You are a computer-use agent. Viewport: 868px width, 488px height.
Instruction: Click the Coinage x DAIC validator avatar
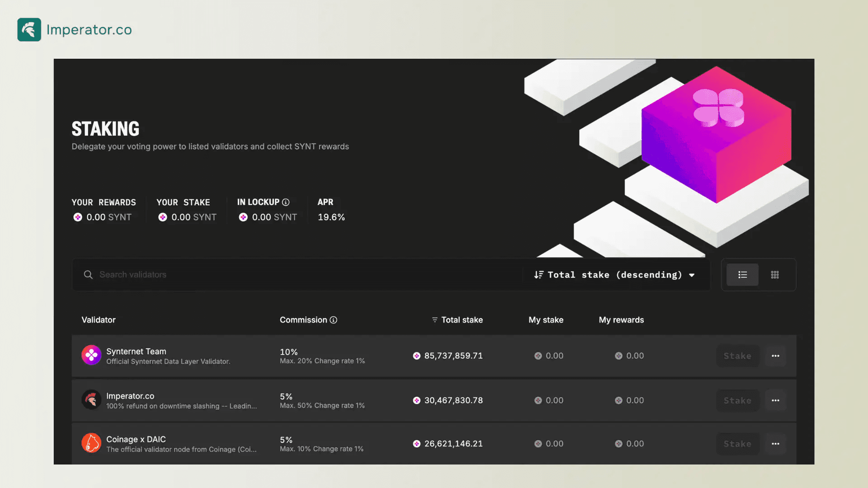(91, 443)
